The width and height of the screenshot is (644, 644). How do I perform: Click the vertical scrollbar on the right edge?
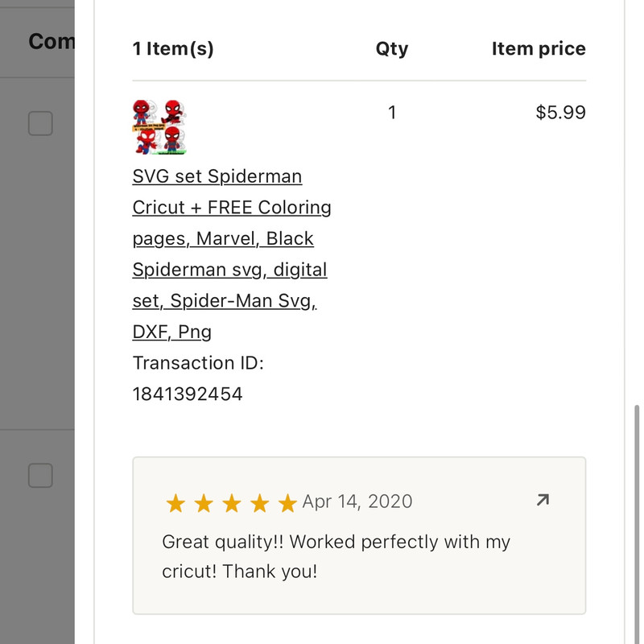pos(637,515)
